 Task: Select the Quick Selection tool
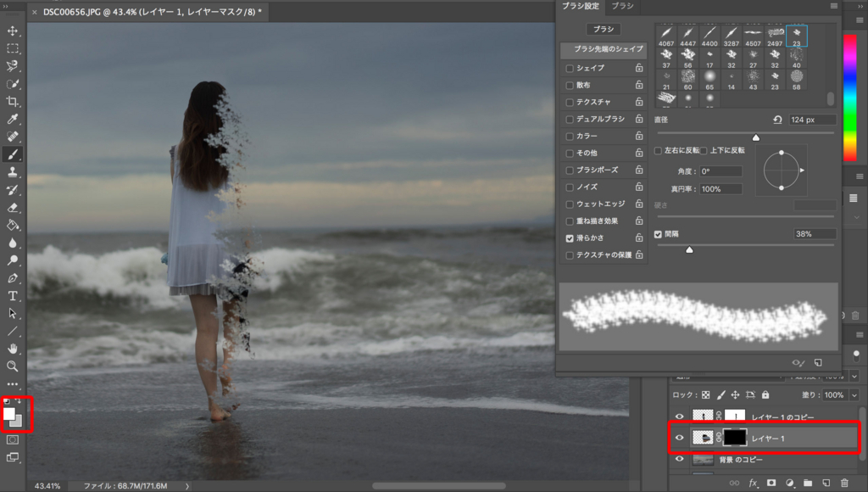[x=12, y=84]
